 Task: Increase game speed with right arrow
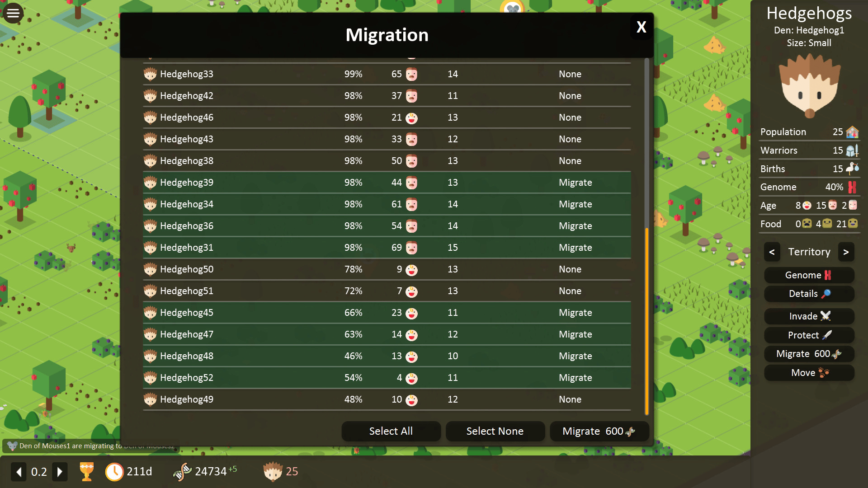60,472
